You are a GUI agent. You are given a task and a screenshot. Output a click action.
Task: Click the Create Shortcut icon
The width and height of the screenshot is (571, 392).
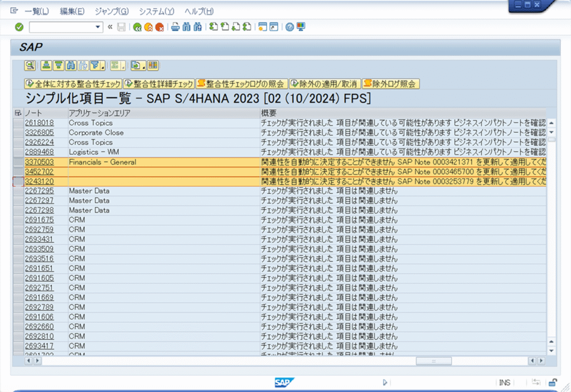pos(274,27)
